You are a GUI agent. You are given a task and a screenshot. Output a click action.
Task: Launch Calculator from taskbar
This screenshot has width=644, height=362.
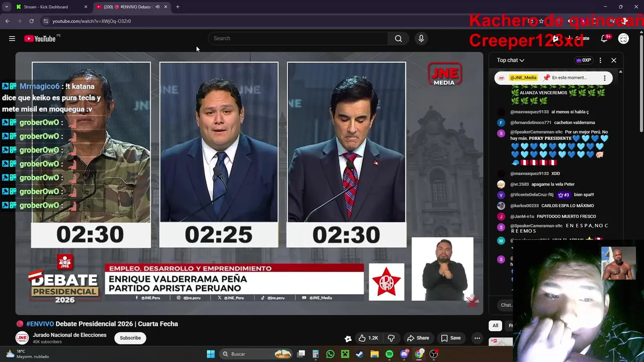coord(315,354)
